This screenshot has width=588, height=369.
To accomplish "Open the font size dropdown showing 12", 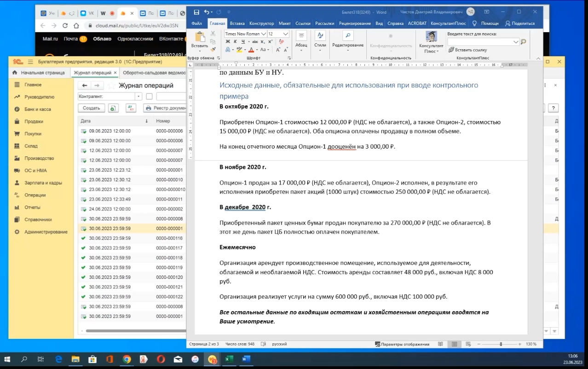I will click(285, 34).
